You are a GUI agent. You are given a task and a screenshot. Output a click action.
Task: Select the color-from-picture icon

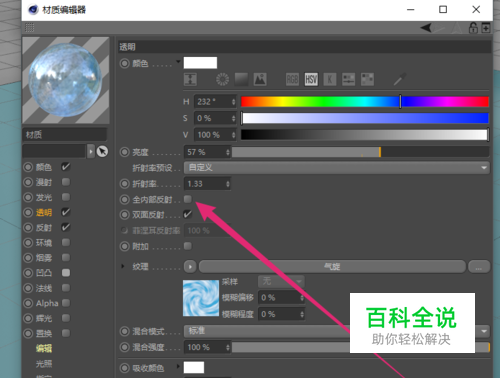click(x=260, y=79)
